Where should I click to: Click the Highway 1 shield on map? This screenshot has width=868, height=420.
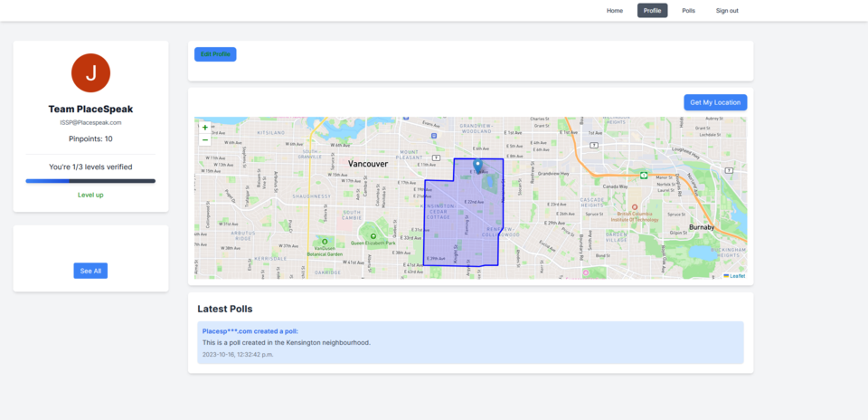[x=643, y=175]
